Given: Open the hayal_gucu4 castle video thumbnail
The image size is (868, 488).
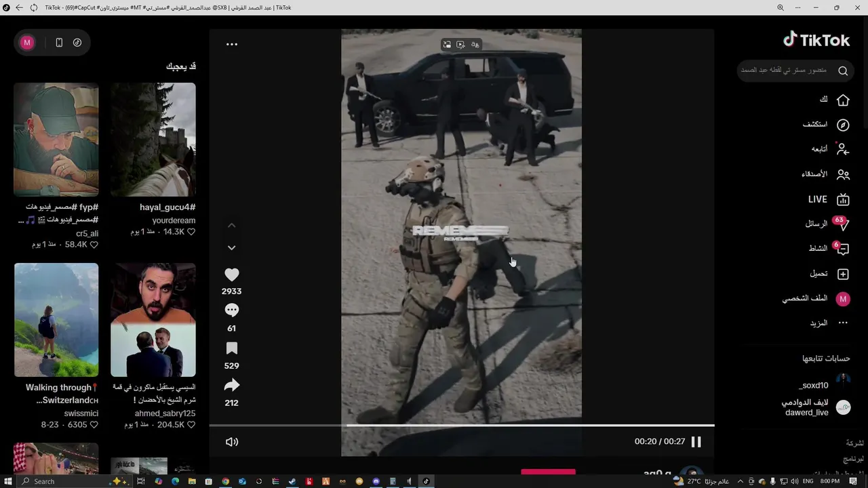Looking at the screenshot, I should pos(153,140).
